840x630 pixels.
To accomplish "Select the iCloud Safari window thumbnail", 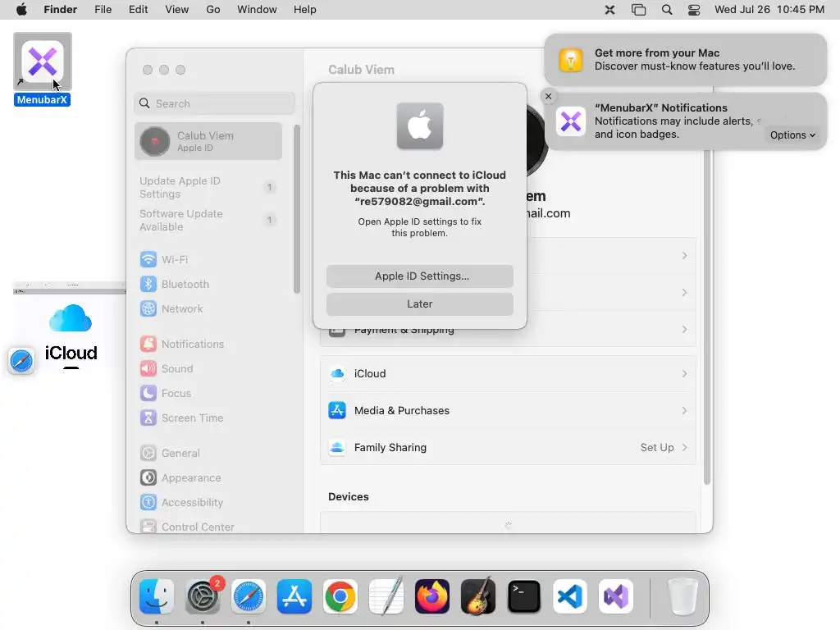I will pos(70,326).
